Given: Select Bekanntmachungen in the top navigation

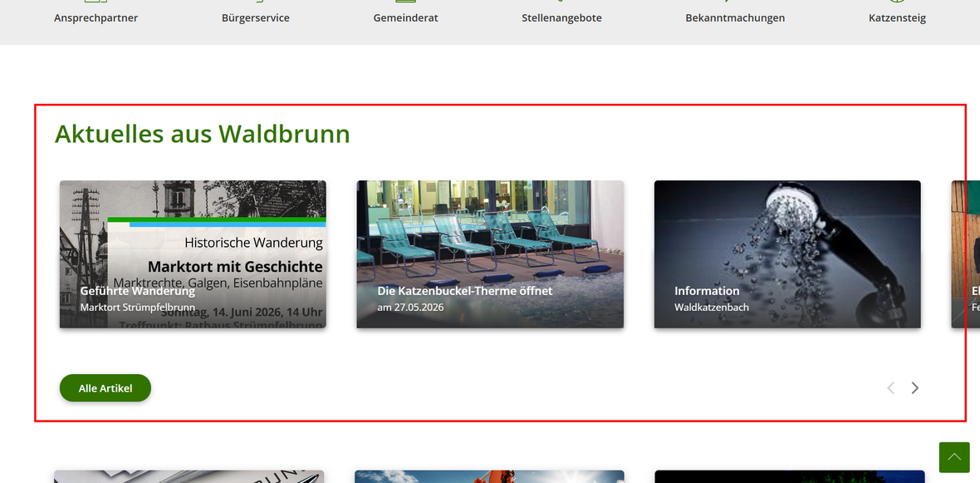Looking at the screenshot, I should pyautogui.click(x=735, y=17).
